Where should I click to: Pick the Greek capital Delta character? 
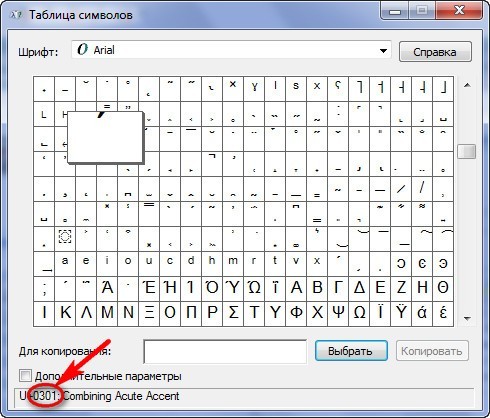pos(359,289)
